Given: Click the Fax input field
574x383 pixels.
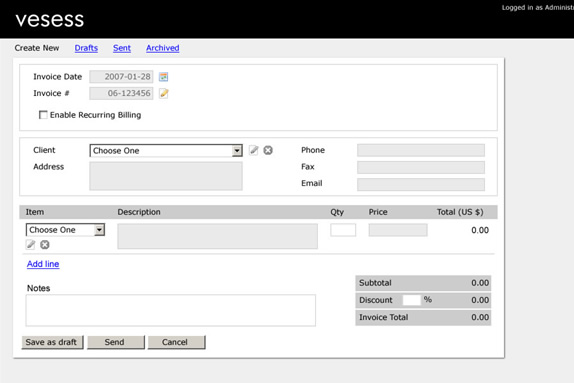Looking at the screenshot, I should [421, 167].
